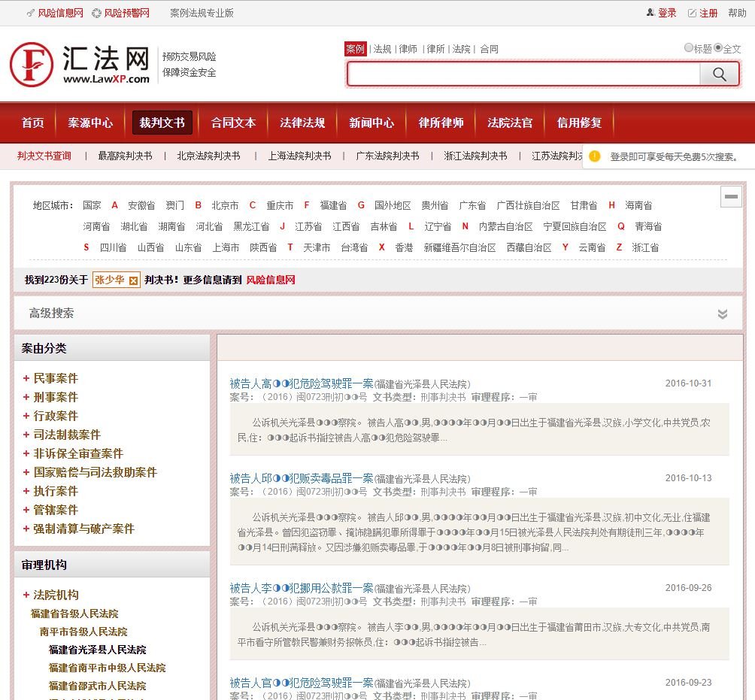This screenshot has width=755, height=700.
Task: Select 福建省各级人民法院 in court tree
Action: (x=74, y=614)
